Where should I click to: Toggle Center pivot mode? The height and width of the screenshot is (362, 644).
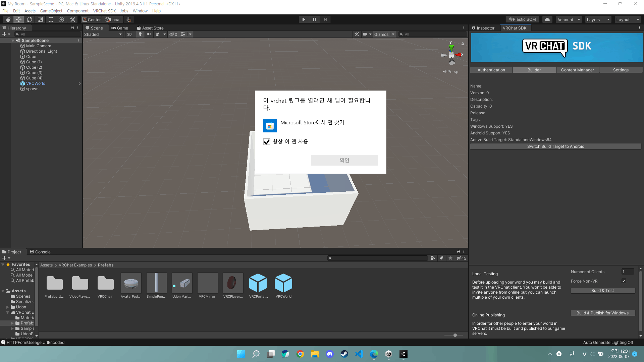pos(92,19)
